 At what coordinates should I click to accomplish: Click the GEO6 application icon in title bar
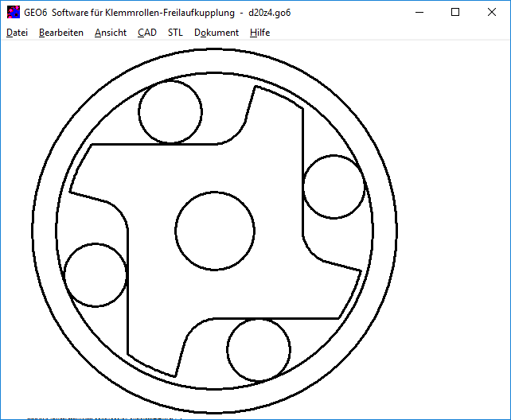[13, 12]
